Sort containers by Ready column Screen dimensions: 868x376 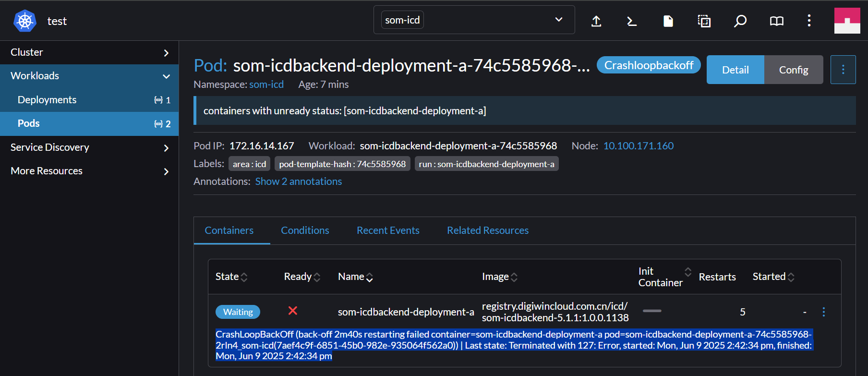click(302, 277)
